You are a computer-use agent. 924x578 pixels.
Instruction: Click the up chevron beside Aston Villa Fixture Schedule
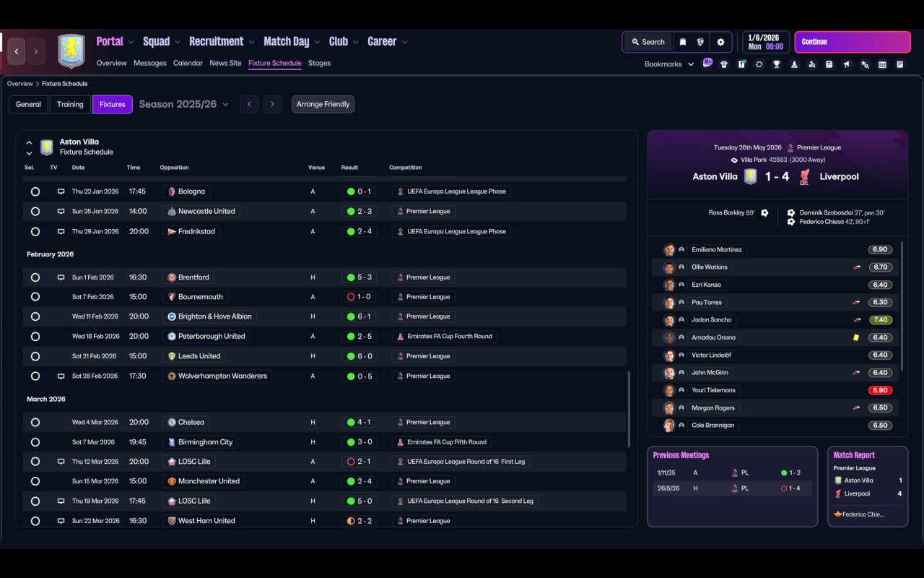click(x=29, y=143)
